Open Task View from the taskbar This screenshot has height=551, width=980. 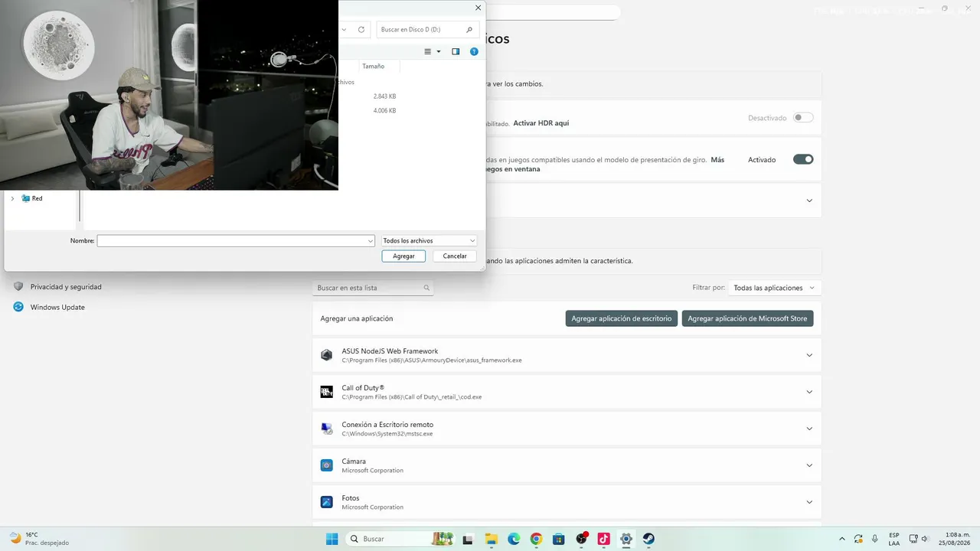(x=468, y=539)
